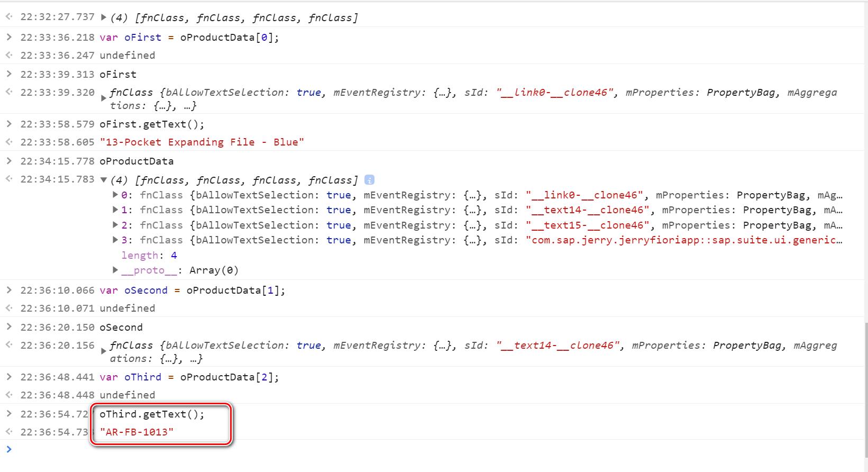Select the "AR-FB-1013" result string
The height and width of the screenshot is (472, 868).
[137, 432]
